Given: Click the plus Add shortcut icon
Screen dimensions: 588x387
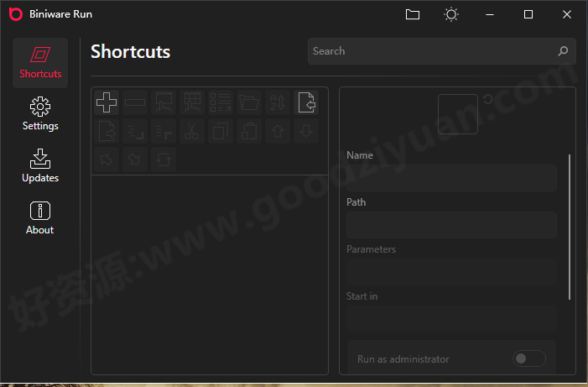Looking at the screenshot, I should point(107,102).
